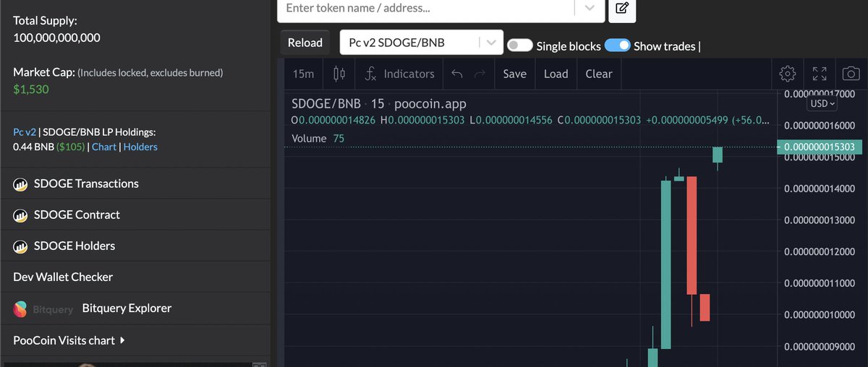Toggle the Single blocks switch
868x367 pixels.
pos(519,46)
